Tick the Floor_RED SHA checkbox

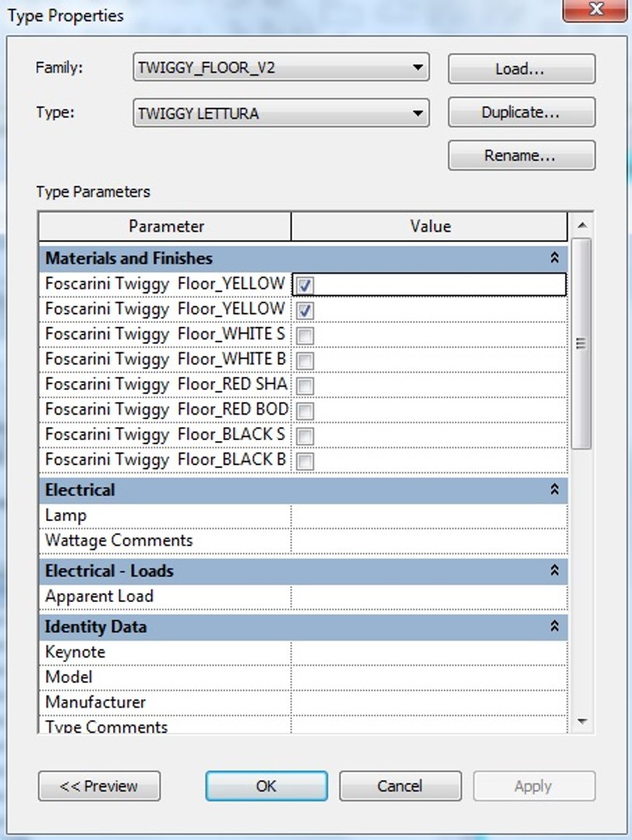click(305, 386)
